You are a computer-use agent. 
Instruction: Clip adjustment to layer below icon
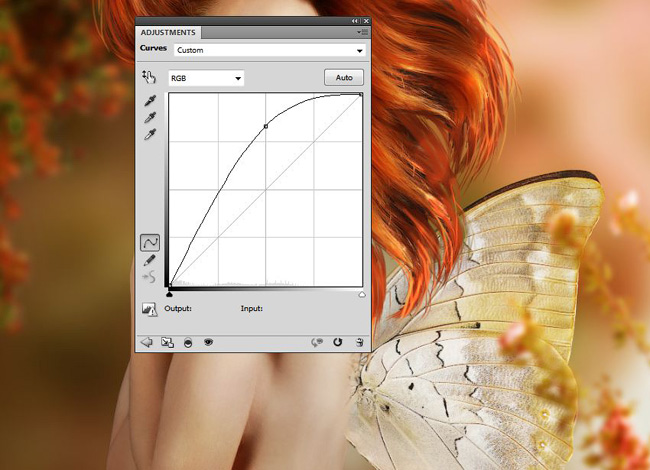188,343
